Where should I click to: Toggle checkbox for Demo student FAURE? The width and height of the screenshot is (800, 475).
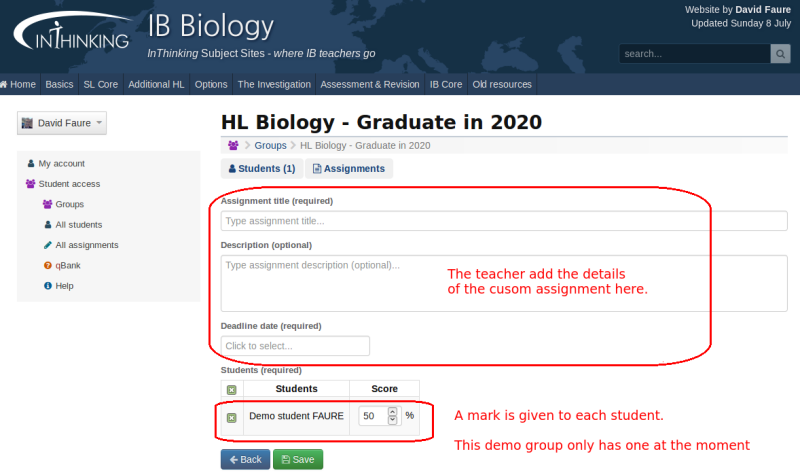click(x=232, y=417)
